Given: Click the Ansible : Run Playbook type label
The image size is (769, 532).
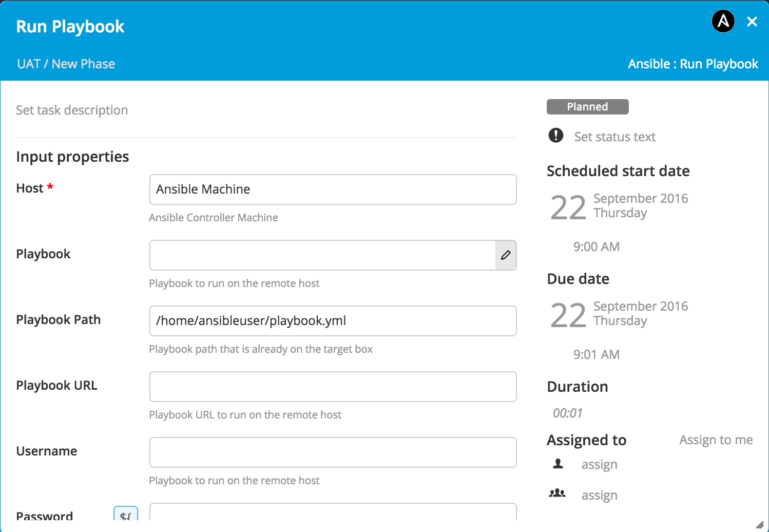Looking at the screenshot, I should 693,64.
